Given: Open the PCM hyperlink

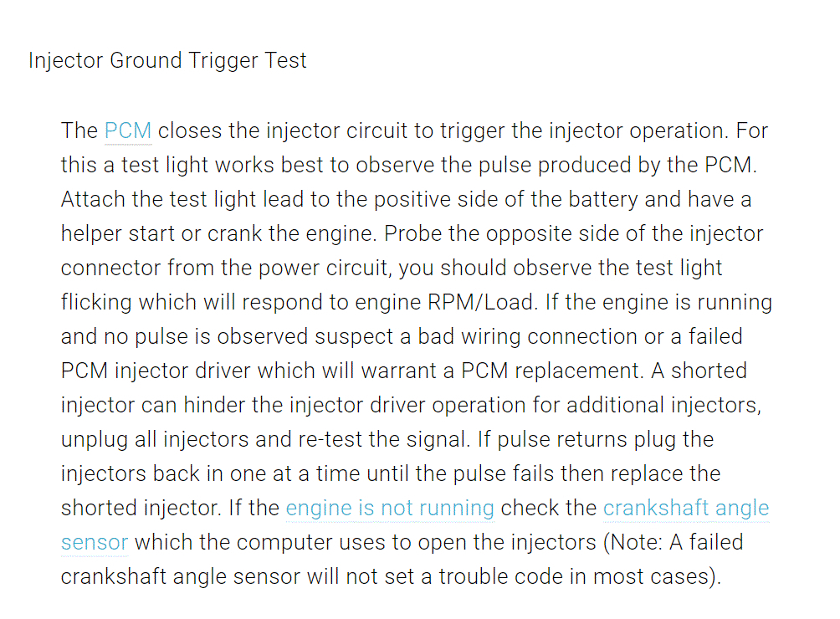Looking at the screenshot, I should point(127,131).
